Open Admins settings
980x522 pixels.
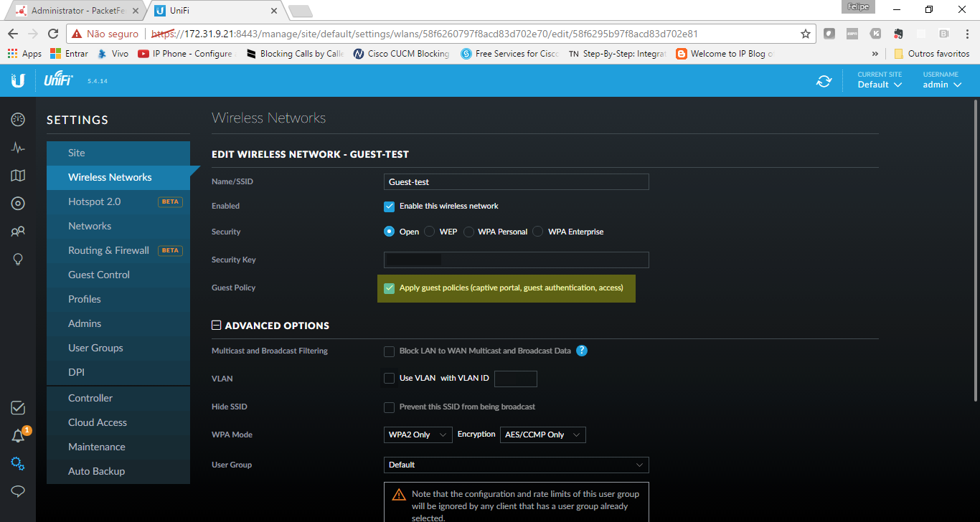click(118, 323)
